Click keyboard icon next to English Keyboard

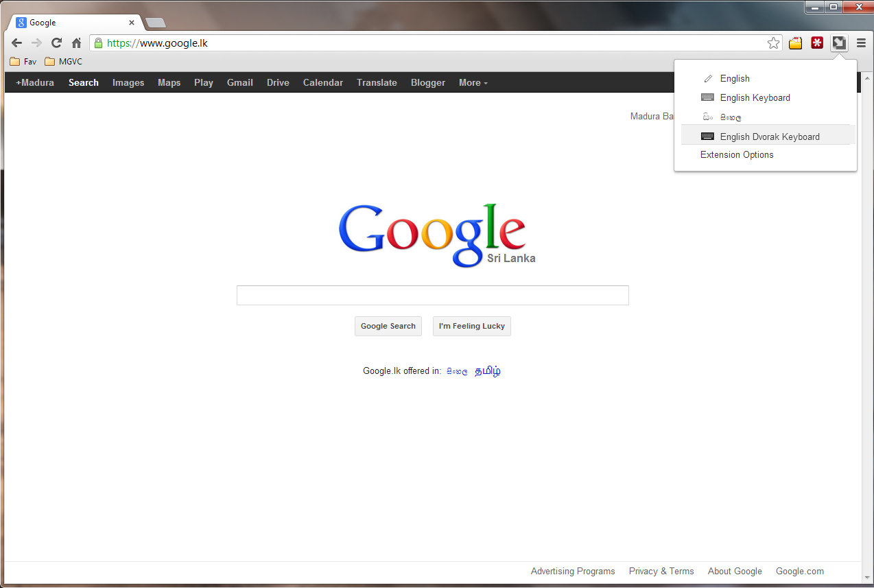707,97
